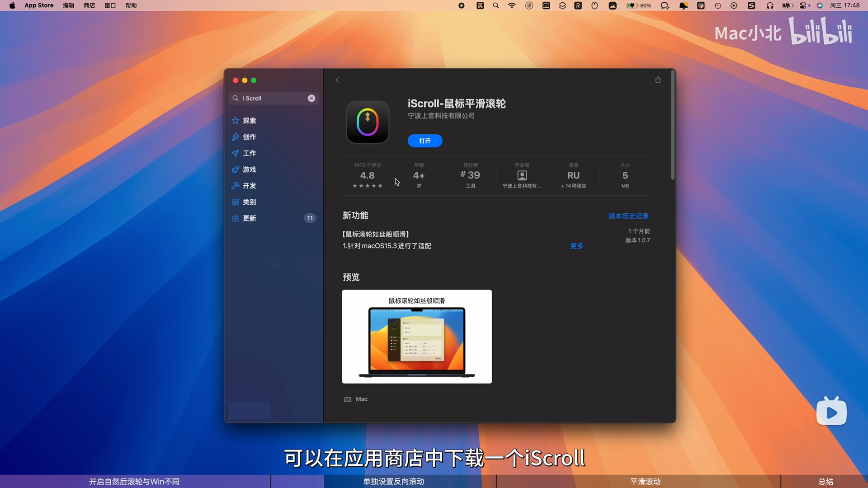Expand release notes with 更多
Screen dimensions: 868x488
pos(576,246)
